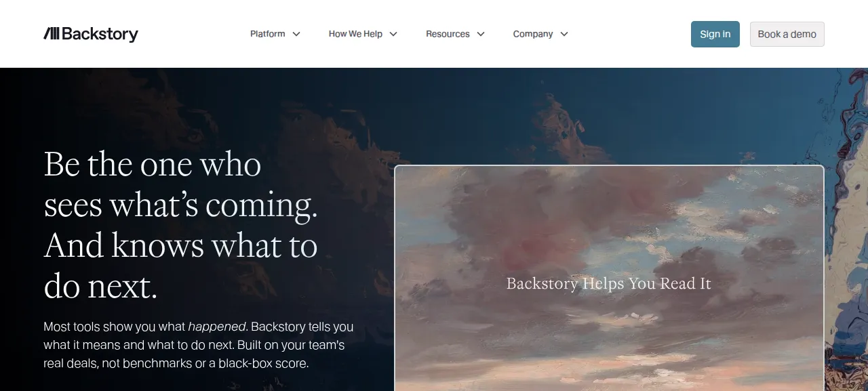Click the 'Most tools show you' paragraph
868x391 pixels.
coord(199,345)
